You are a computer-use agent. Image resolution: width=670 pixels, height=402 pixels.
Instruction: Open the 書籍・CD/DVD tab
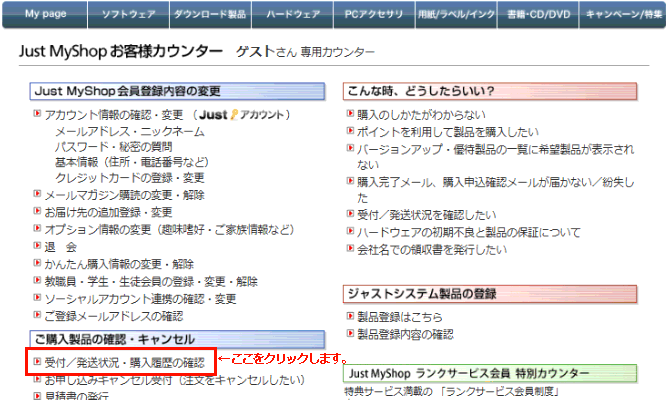click(538, 14)
